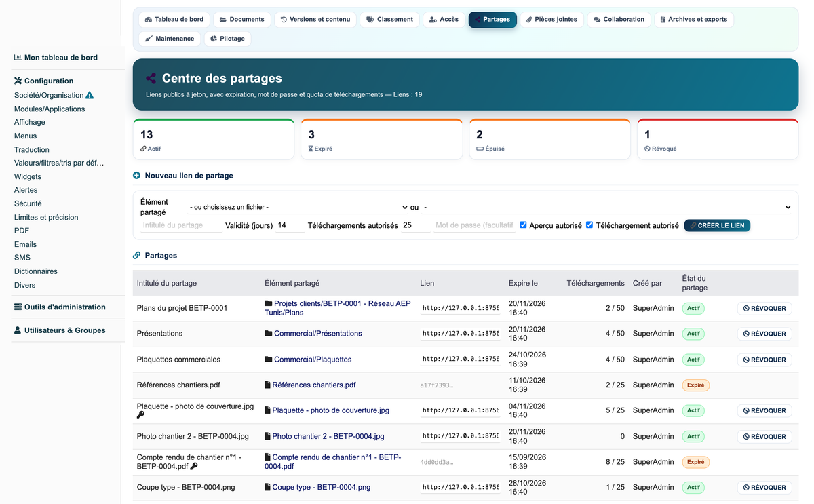Screen dimensions: 814x504
Task: Revoke the Plans du projet BETP-0001 share
Action: [764, 308]
